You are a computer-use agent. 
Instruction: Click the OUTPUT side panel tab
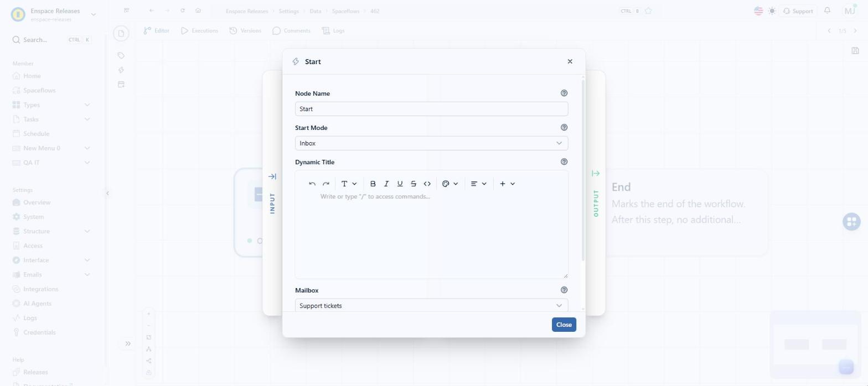(x=596, y=194)
